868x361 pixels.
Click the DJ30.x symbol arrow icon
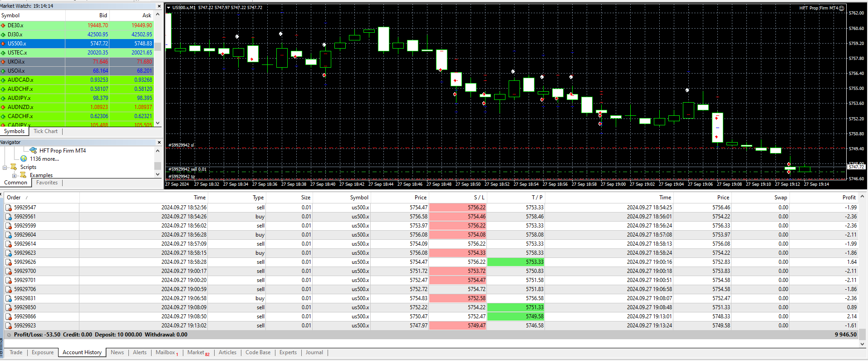3,35
